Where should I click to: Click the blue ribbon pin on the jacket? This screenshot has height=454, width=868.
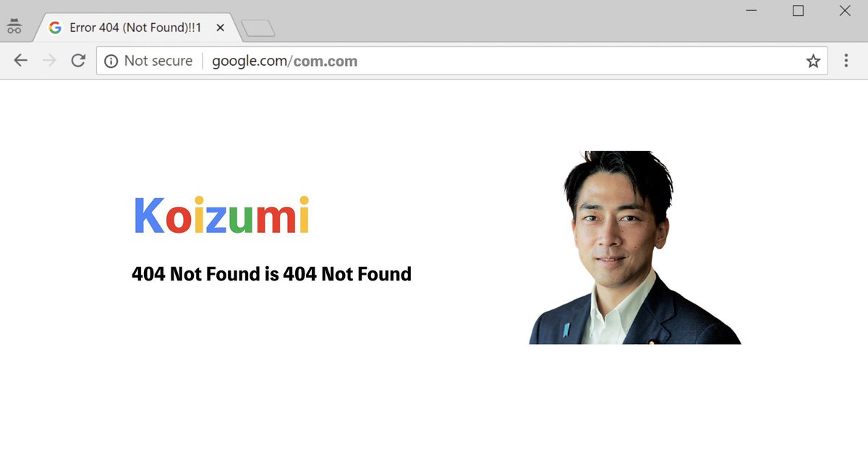566,332
